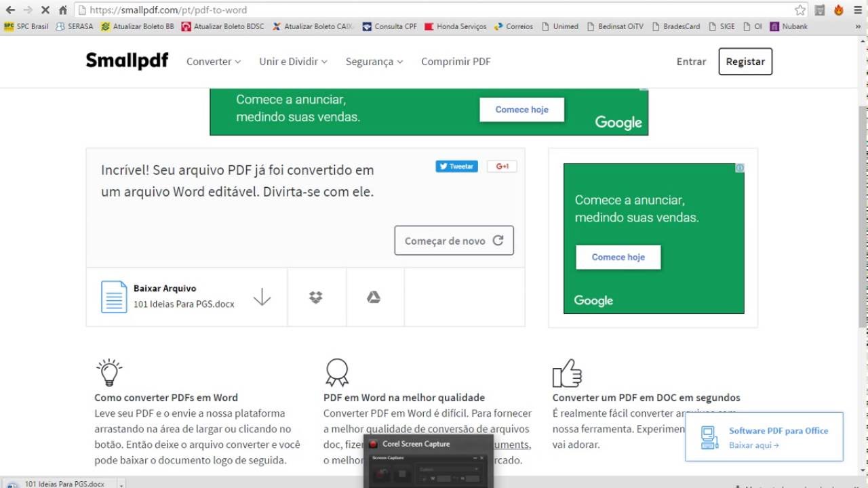868x488 pixels.
Task: Open the Atualizar Boleto BB bookmark
Action: (138, 26)
